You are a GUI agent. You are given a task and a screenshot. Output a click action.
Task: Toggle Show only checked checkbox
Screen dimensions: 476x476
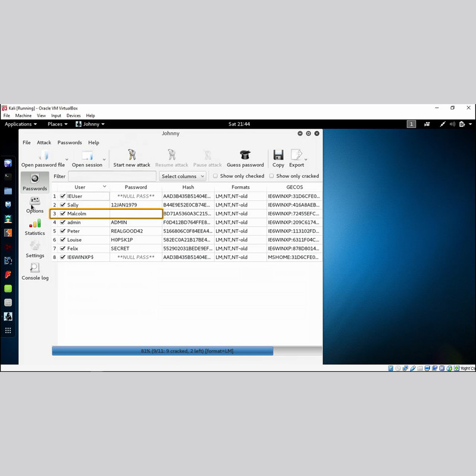point(215,176)
